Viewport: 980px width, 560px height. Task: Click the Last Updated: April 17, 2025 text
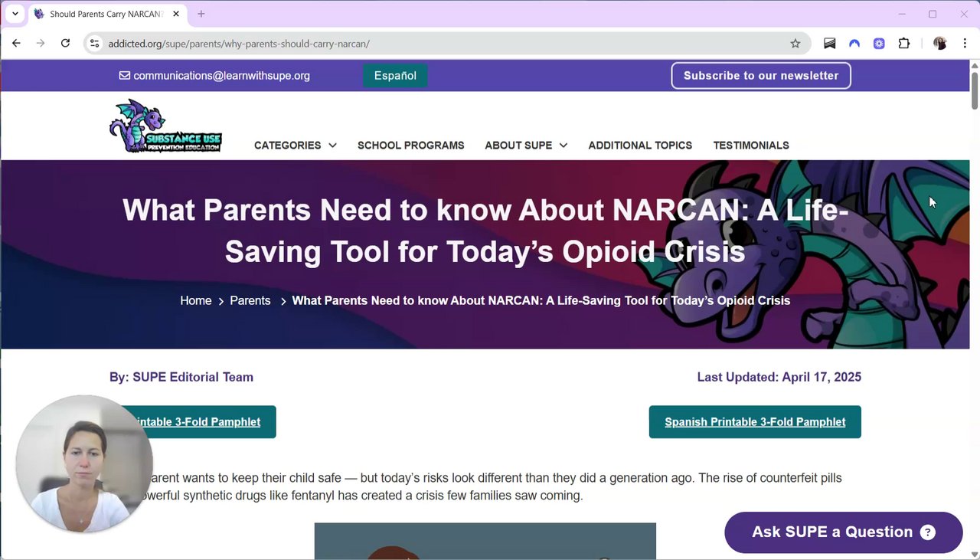(779, 377)
